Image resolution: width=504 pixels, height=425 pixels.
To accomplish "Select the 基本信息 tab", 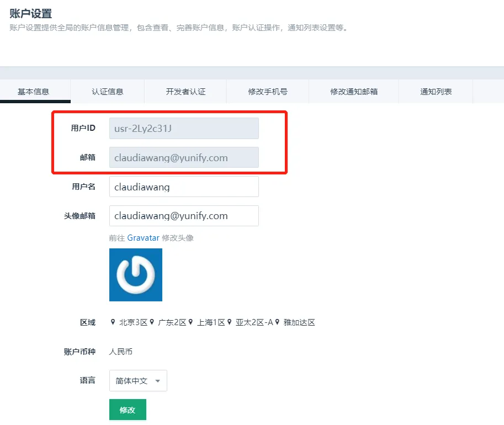I will [x=35, y=91].
